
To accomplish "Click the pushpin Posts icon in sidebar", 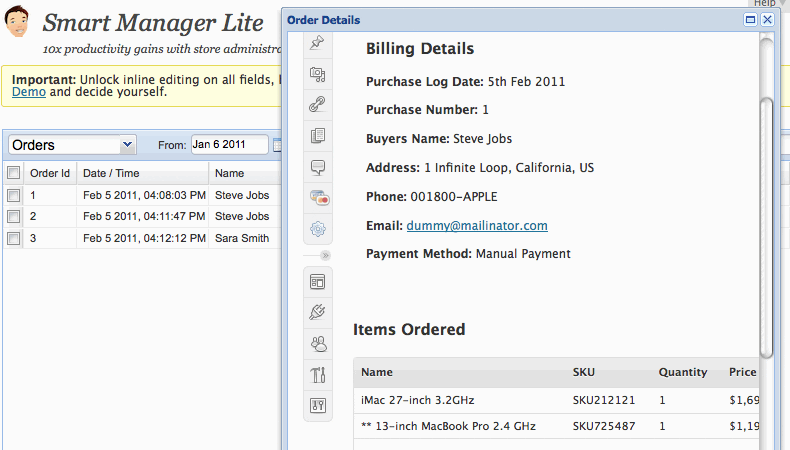I will click(x=317, y=43).
